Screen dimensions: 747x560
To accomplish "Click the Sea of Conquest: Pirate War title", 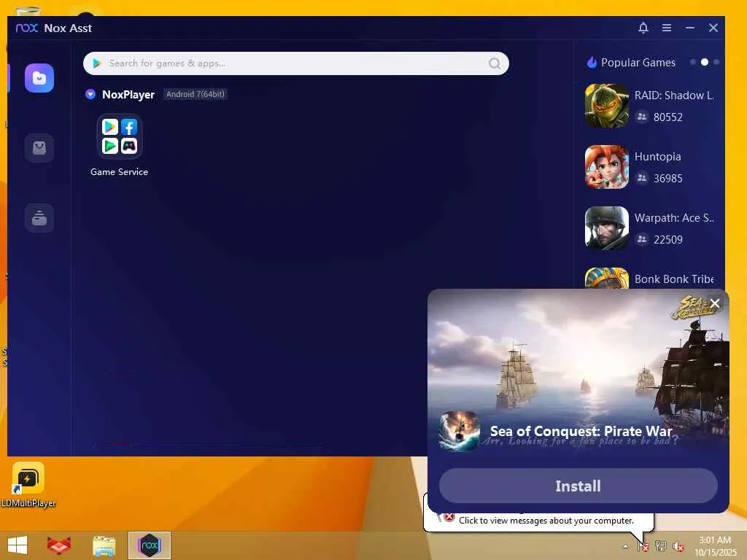I will 581,431.
